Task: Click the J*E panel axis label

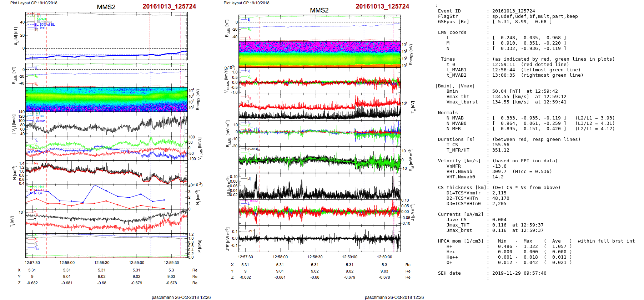Action: click(227, 239)
